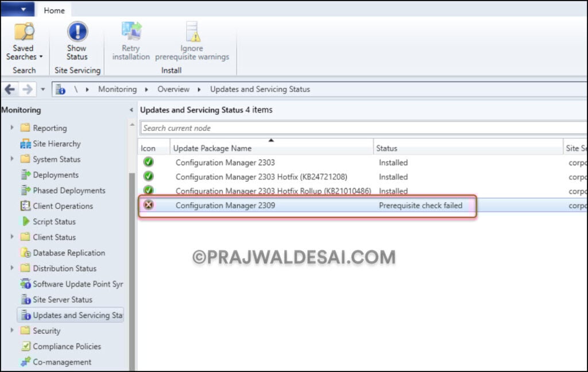The width and height of the screenshot is (588, 372).
Task: Select Database Replication node
Action: 69,253
